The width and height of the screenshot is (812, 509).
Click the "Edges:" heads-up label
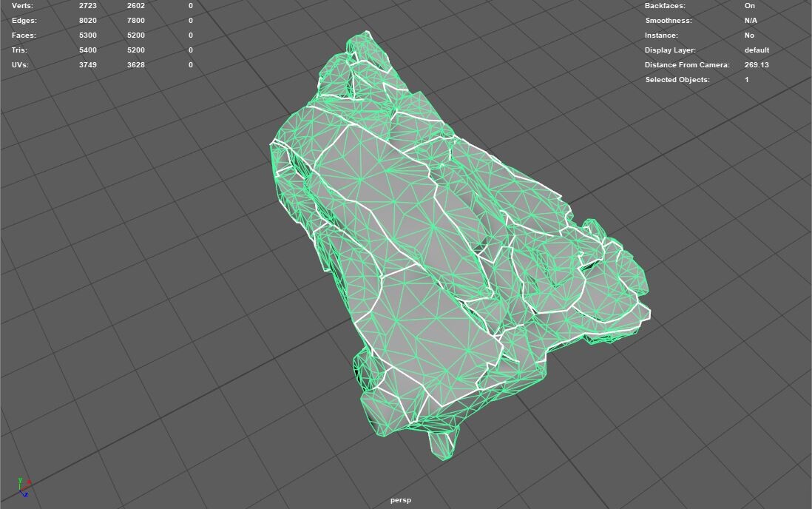coord(24,21)
